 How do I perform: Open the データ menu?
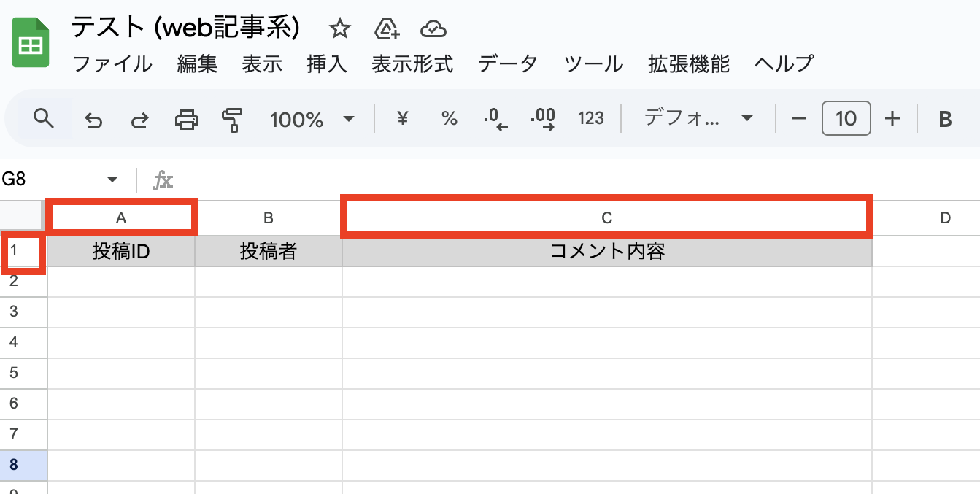(x=508, y=64)
